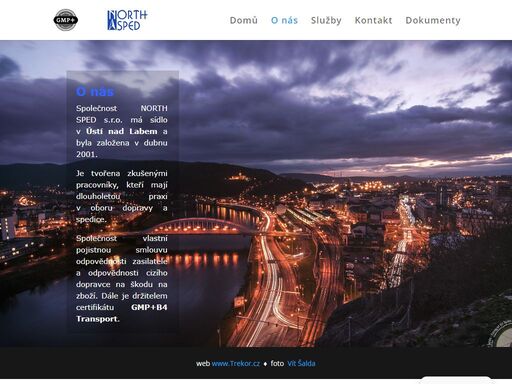Click the circular watermark stamp on photo
Image resolution: width=512 pixels, height=384 pixels.
(501, 332)
